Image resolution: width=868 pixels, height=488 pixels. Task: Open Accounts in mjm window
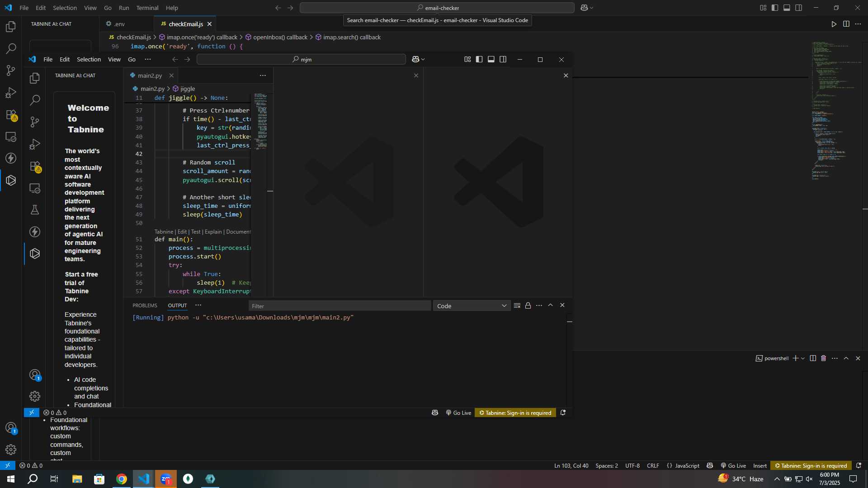pyautogui.click(x=35, y=375)
